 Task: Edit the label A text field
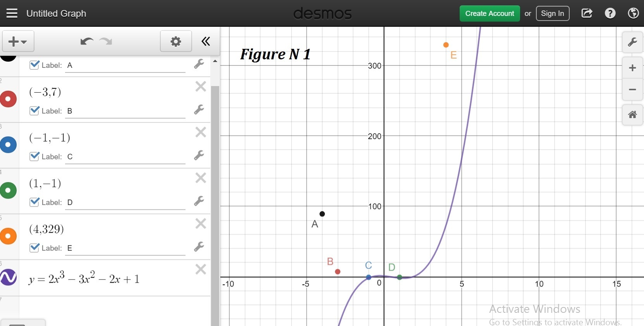[x=125, y=66]
